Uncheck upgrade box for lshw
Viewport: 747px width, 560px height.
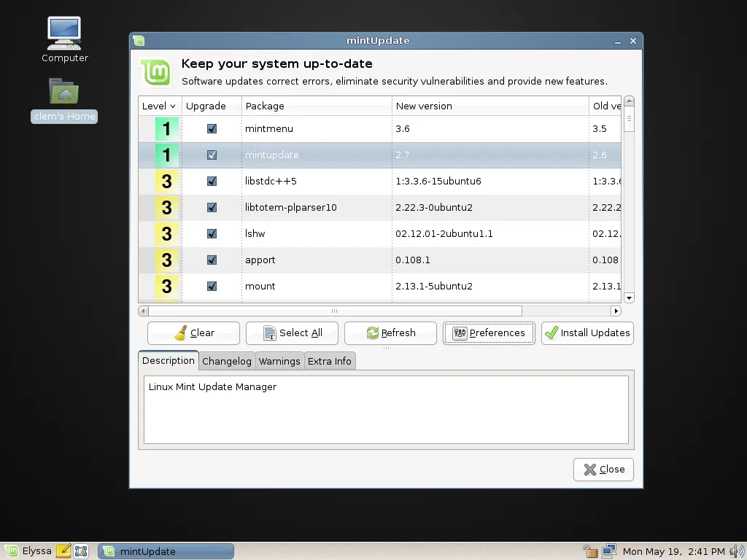tap(212, 233)
